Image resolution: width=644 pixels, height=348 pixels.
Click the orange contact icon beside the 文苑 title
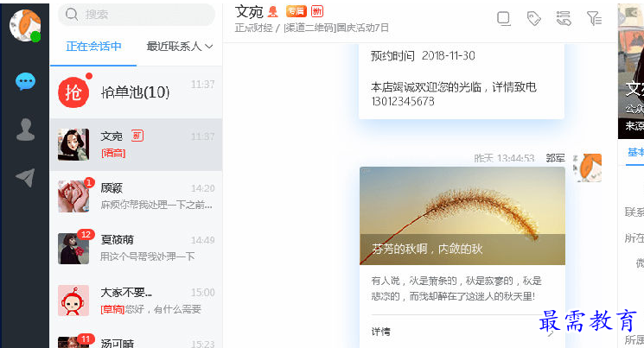point(272,11)
